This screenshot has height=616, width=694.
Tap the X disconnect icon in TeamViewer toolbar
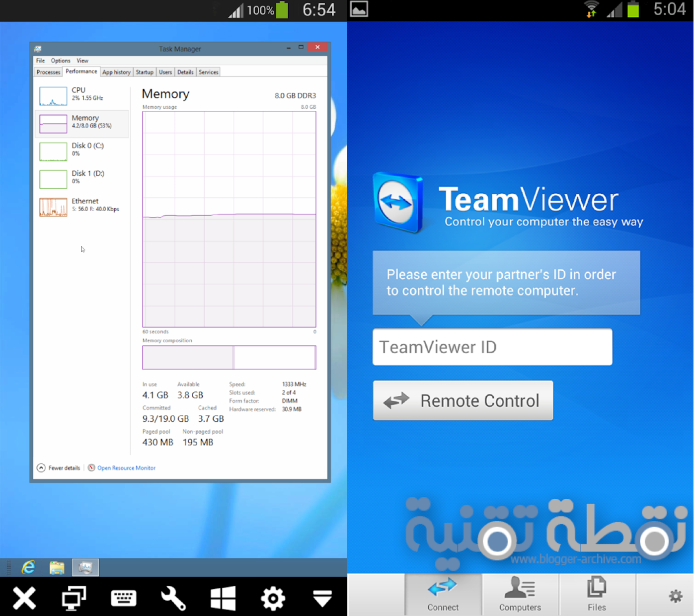tap(24, 598)
